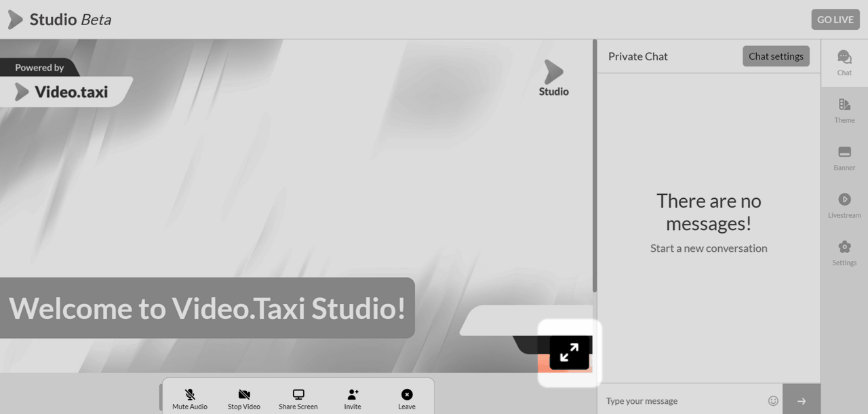Click the Studio logo in the preview
Screen dimensions: 868x414
[554, 78]
